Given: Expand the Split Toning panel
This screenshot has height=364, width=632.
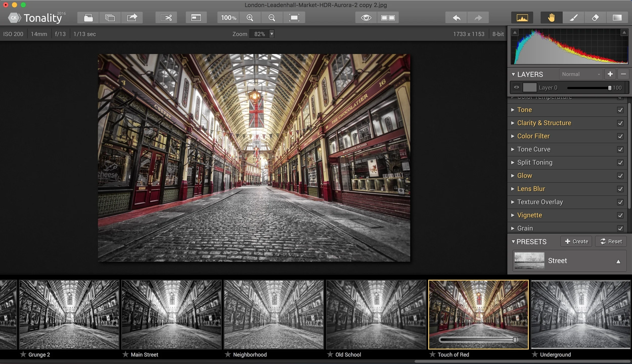Looking at the screenshot, I should pyautogui.click(x=513, y=162).
